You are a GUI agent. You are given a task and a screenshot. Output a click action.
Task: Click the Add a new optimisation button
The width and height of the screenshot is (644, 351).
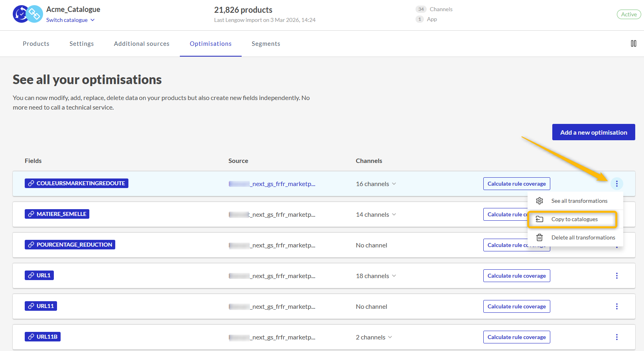(593, 132)
